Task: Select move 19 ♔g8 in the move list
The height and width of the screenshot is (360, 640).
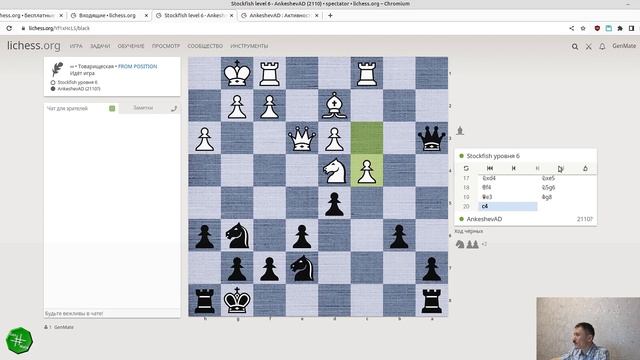Action: pyautogui.click(x=567, y=197)
